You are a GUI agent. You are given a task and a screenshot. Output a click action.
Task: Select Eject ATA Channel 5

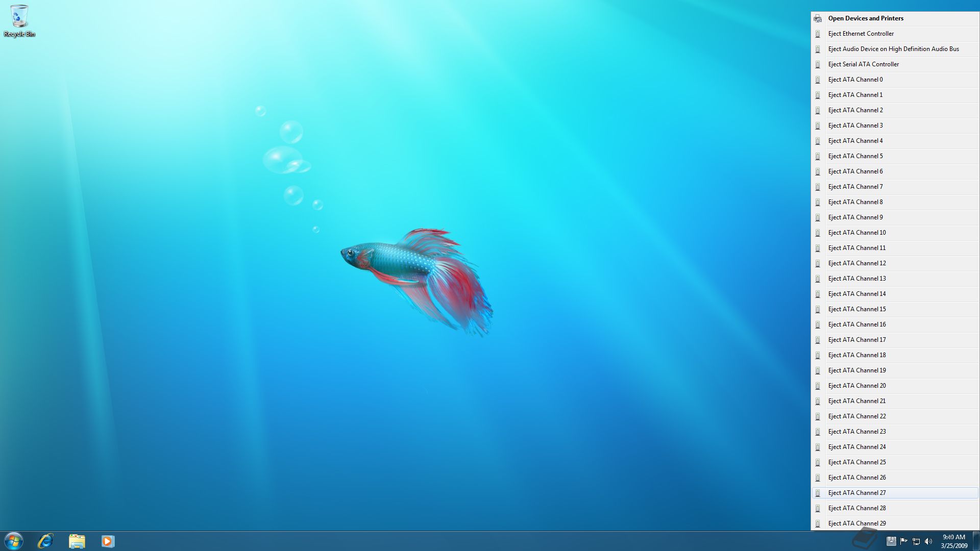tap(895, 156)
